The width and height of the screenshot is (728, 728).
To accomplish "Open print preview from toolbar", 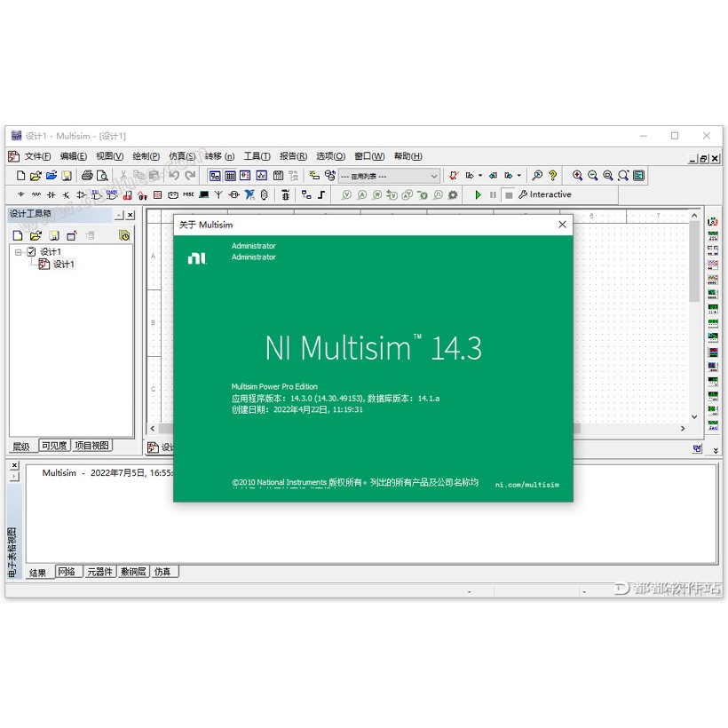I will 102,176.
